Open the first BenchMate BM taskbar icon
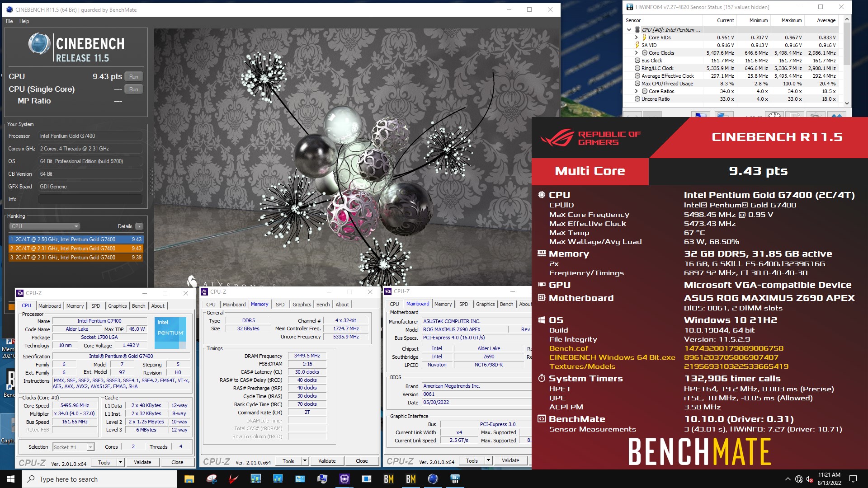Viewport: 868px width, 488px height. pos(388,479)
